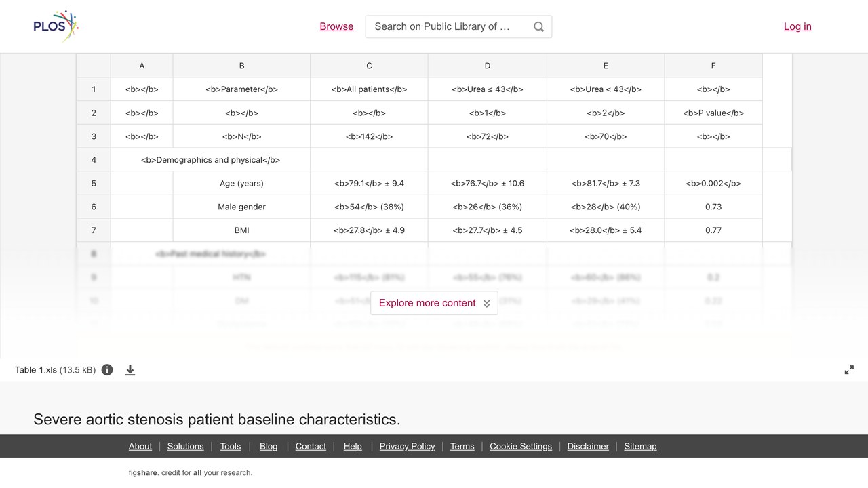868x488 pixels.
Task: Click the Explore more content button
Action: click(434, 303)
